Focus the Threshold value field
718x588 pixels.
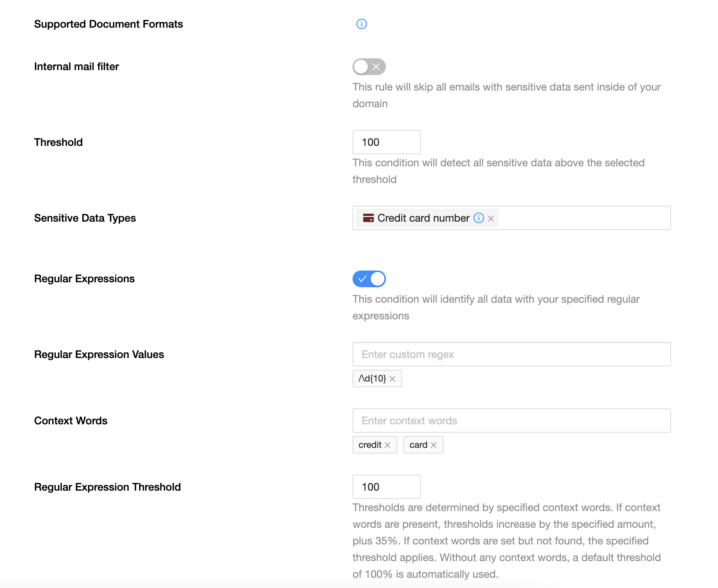[x=386, y=142]
